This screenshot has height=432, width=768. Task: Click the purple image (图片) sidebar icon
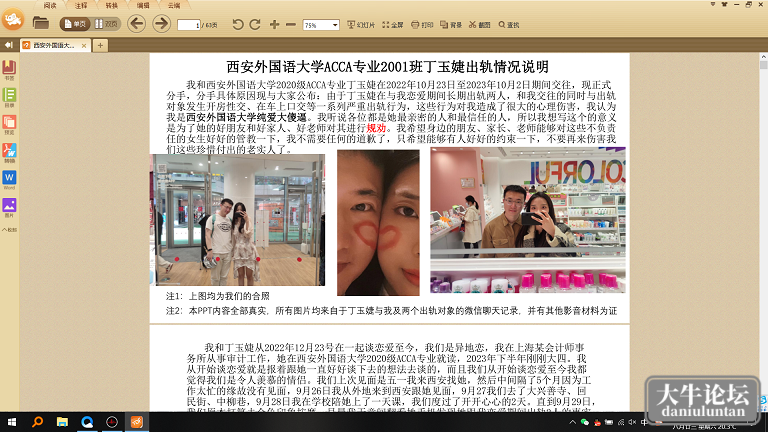click(9, 207)
